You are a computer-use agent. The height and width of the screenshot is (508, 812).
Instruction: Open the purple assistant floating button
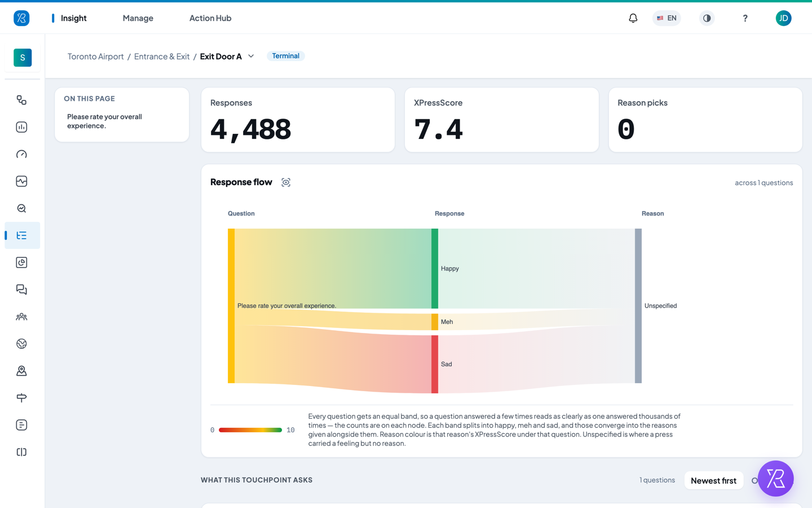pos(775,479)
